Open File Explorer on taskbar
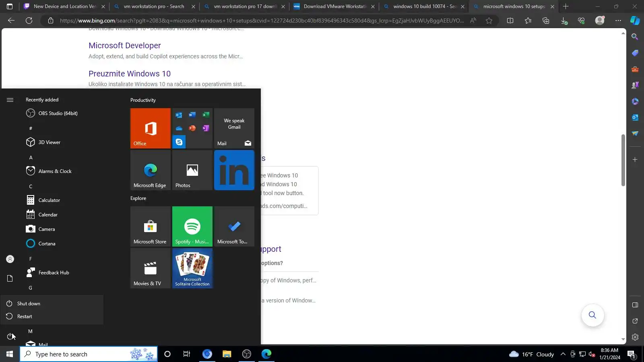Screen dimensions: 644x362 227,354
